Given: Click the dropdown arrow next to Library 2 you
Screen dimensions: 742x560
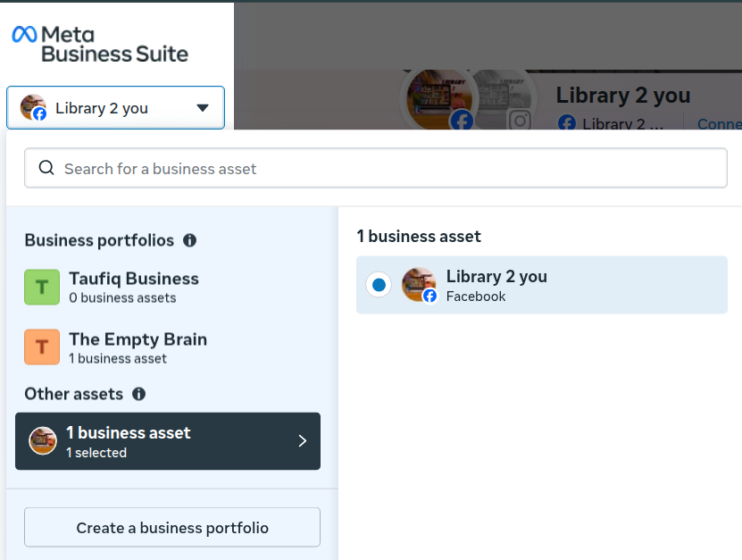Looking at the screenshot, I should 203,108.
